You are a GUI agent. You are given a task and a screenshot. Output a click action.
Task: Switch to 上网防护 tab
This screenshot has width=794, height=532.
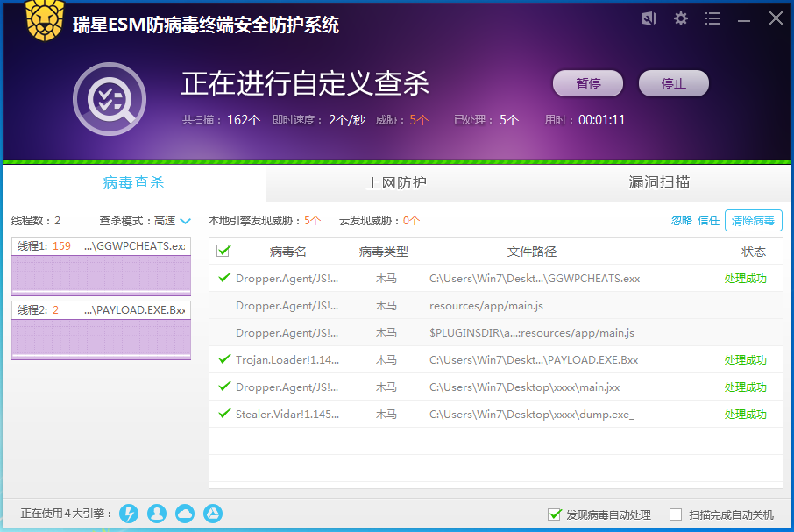tap(396, 182)
